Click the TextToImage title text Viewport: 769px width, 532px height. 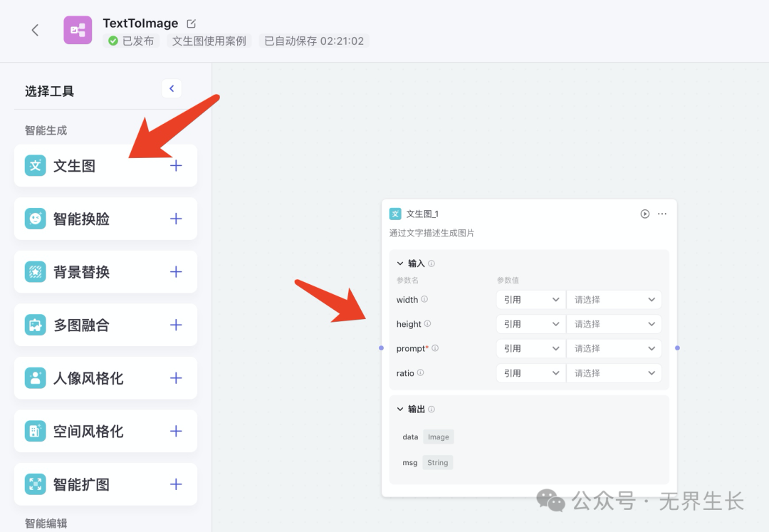[140, 23]
